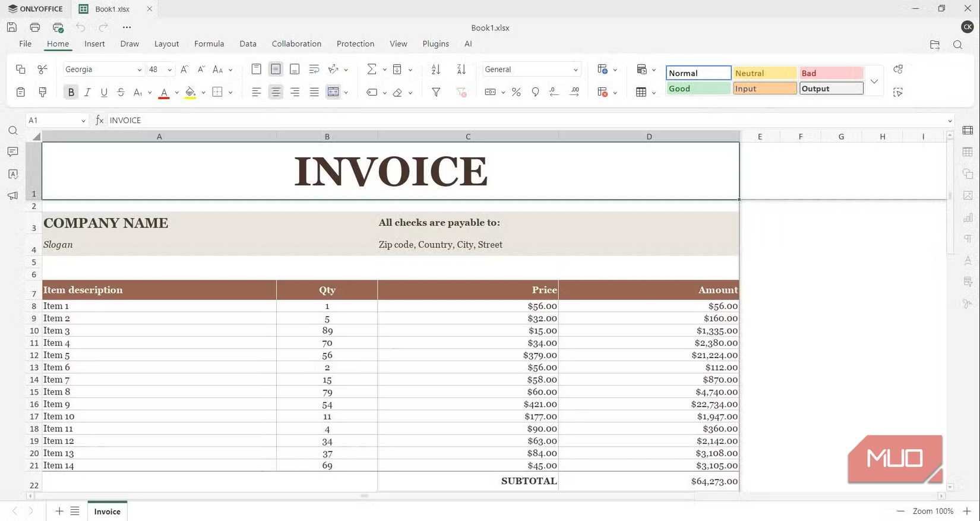Viewport: 980px width, 521px height.
Task: Align cell content to the bottom
Action: [295, 70]
